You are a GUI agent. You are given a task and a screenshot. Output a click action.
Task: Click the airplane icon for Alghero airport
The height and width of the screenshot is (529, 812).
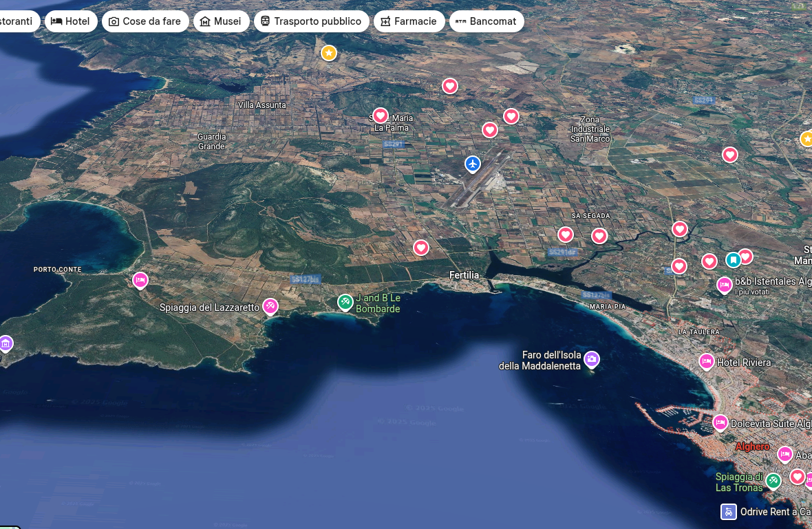point(473,164)
